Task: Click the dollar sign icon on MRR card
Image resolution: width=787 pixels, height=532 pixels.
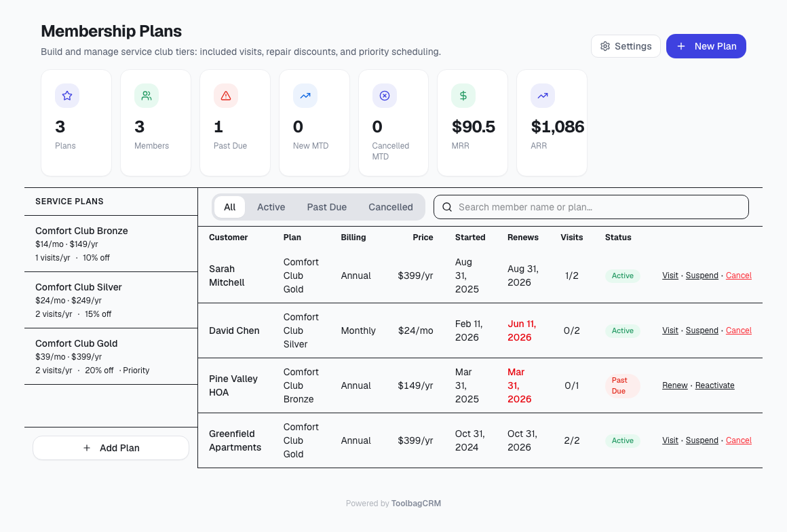Action: pos(463,96)
